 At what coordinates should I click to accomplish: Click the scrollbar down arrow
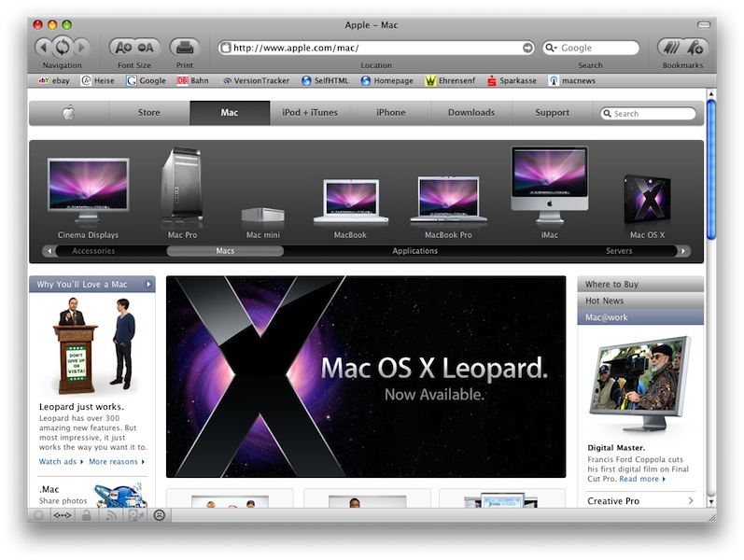(710, 501)
